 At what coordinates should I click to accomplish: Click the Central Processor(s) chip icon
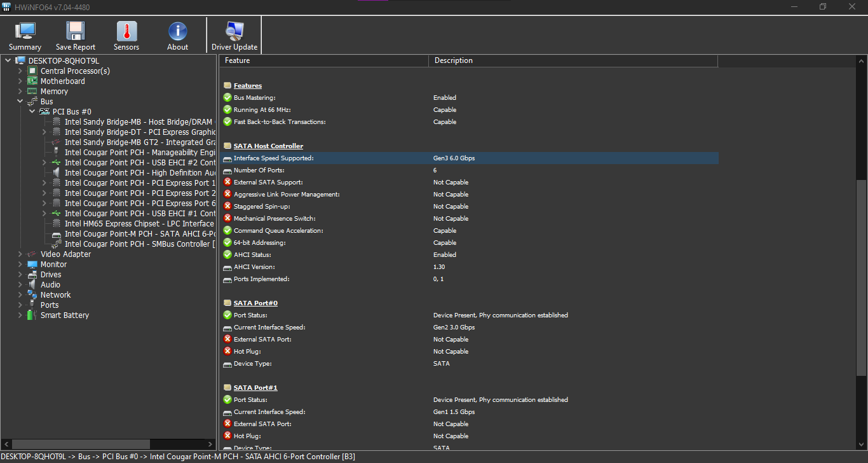point(32,71)
